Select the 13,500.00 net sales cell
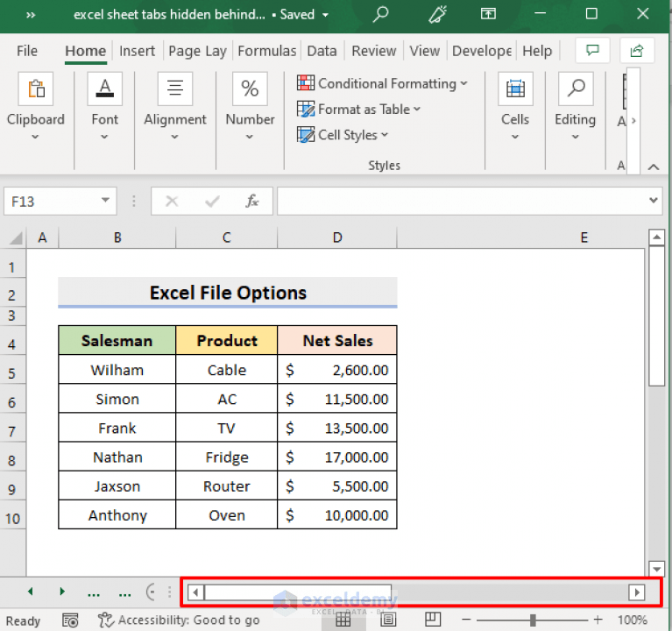The height and width of the screenshot is (631, 672). 337,428
